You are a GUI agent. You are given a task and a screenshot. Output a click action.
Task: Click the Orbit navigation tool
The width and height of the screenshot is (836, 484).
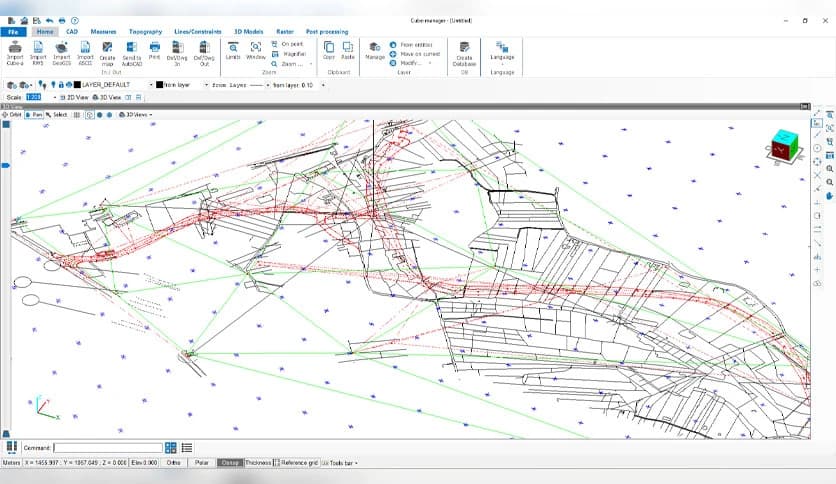(x=12, y=115)
